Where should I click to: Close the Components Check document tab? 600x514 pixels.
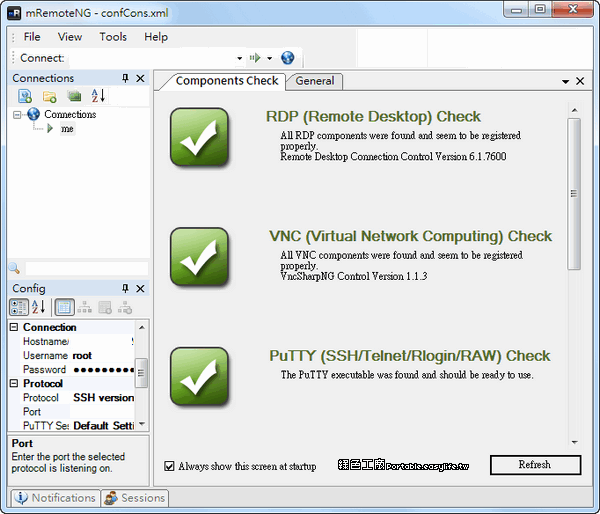580,81
